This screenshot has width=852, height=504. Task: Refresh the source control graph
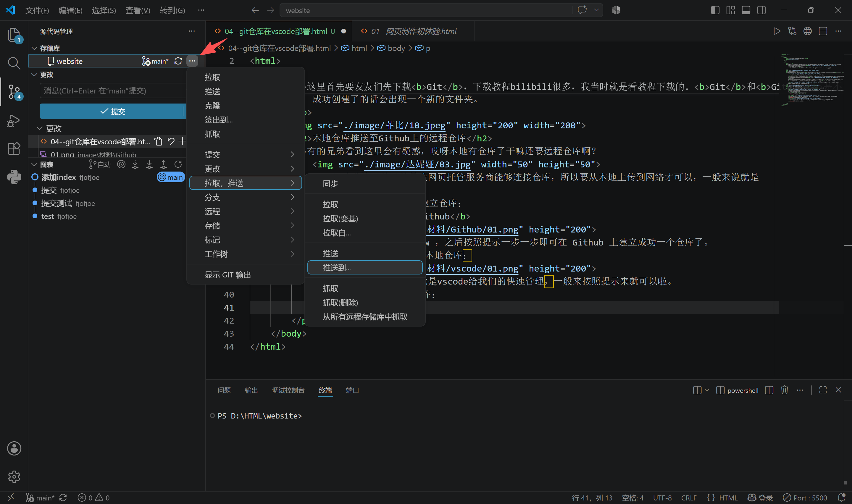(178, 164)
